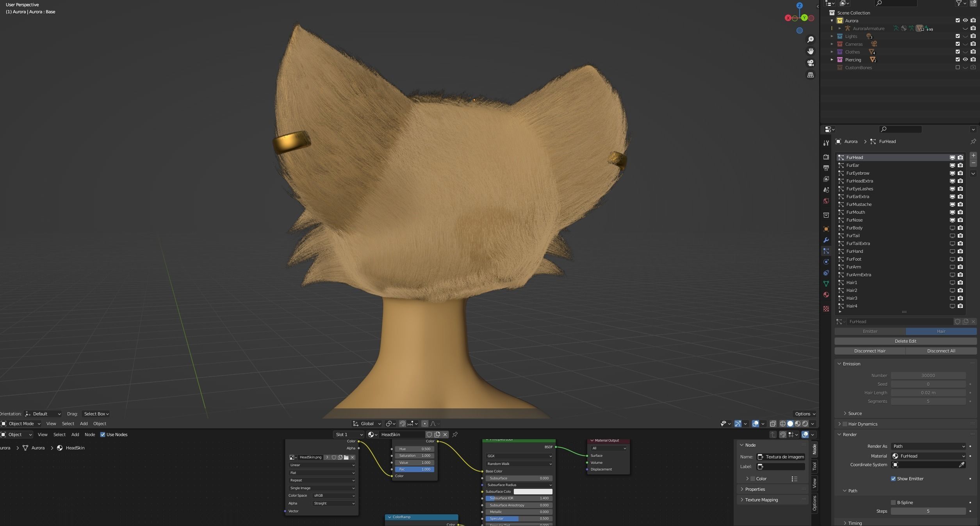Select Solid viewport shading mode
Image resolution: width=980 pixels, height=526 pixels.
[x=790, y=424]
